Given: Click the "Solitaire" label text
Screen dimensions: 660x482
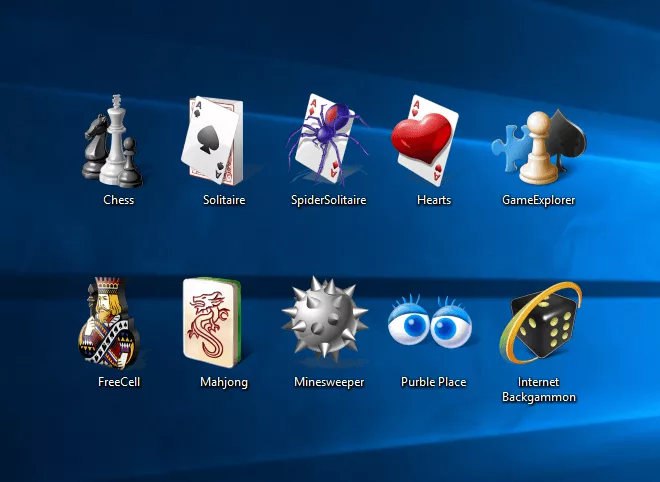Looking at the screenshot, I should coord(224,200).
